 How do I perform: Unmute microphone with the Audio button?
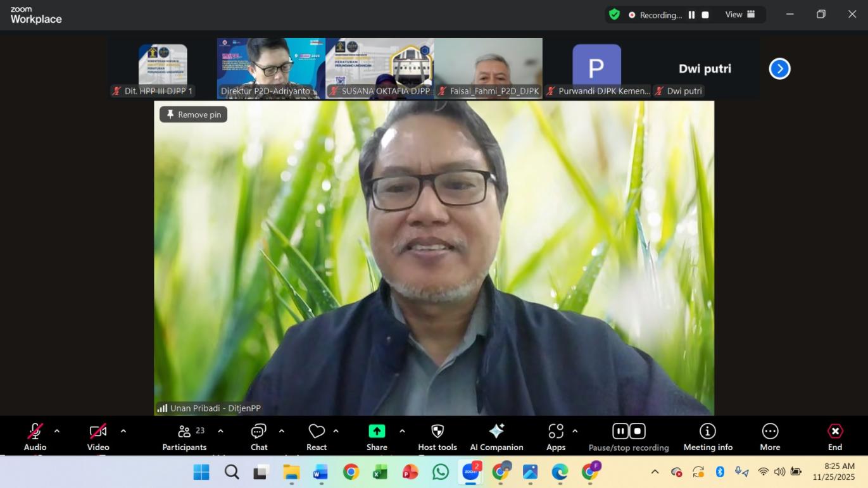(x=35, y=436)
